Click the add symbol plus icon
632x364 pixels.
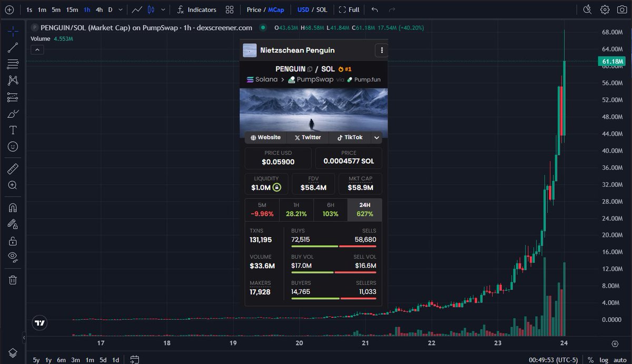tap(9, 9)
